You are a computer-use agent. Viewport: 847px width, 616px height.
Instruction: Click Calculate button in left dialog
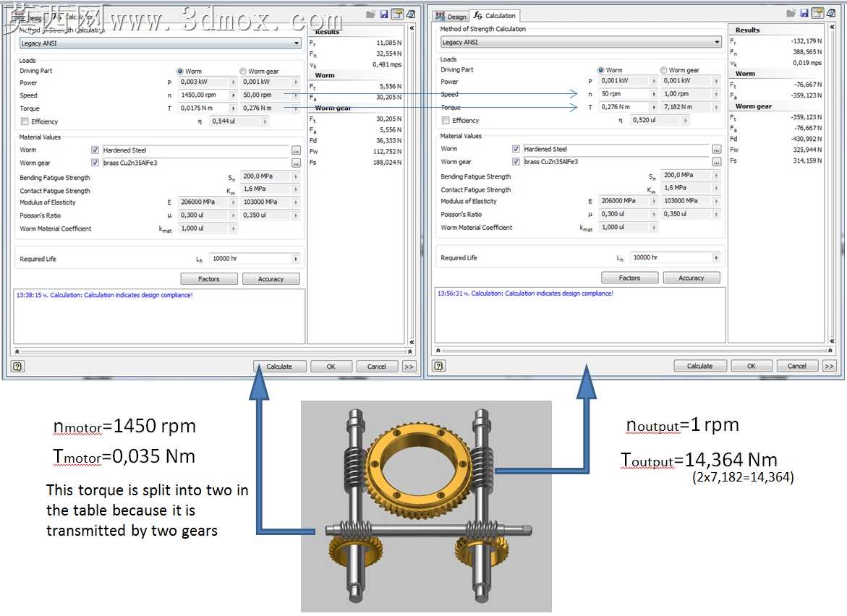point(280,367)
